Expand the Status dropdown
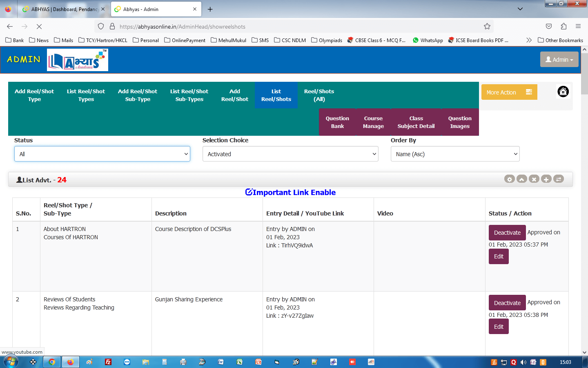 click(102, 154)
